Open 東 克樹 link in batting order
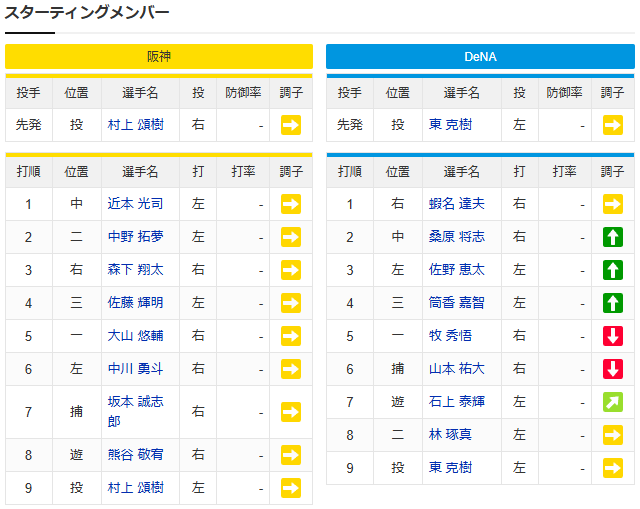 point(451,467)
